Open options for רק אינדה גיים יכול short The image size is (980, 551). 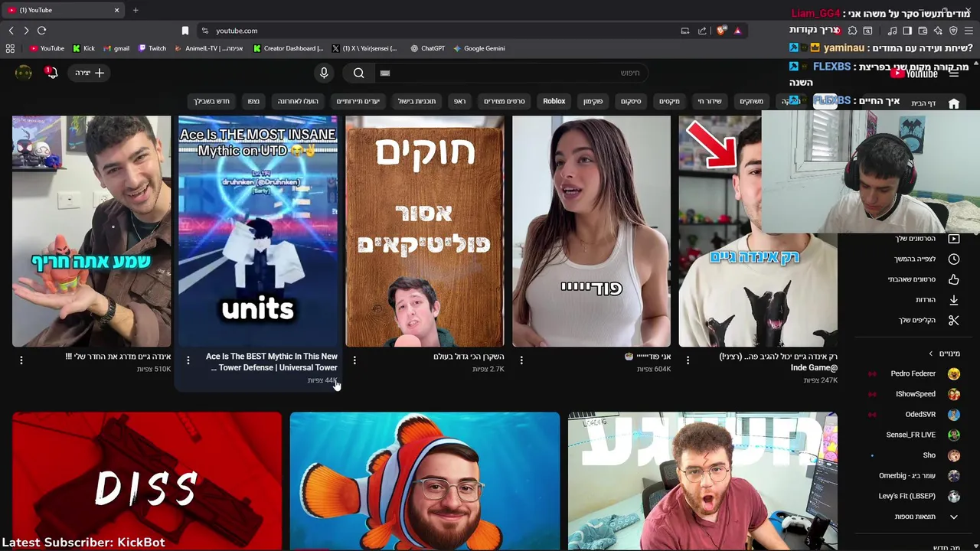tap(688, 360)
